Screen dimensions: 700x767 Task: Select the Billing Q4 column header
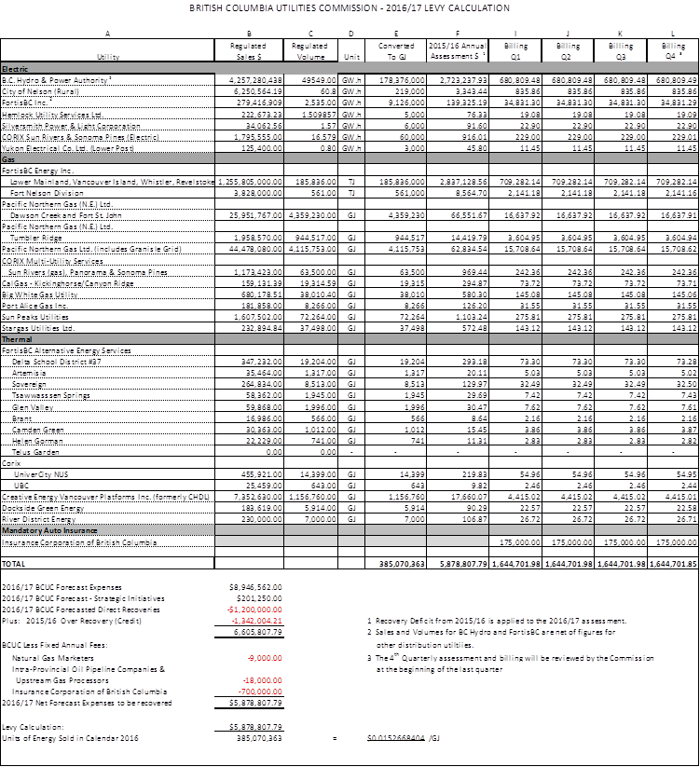tap(673, 51)
